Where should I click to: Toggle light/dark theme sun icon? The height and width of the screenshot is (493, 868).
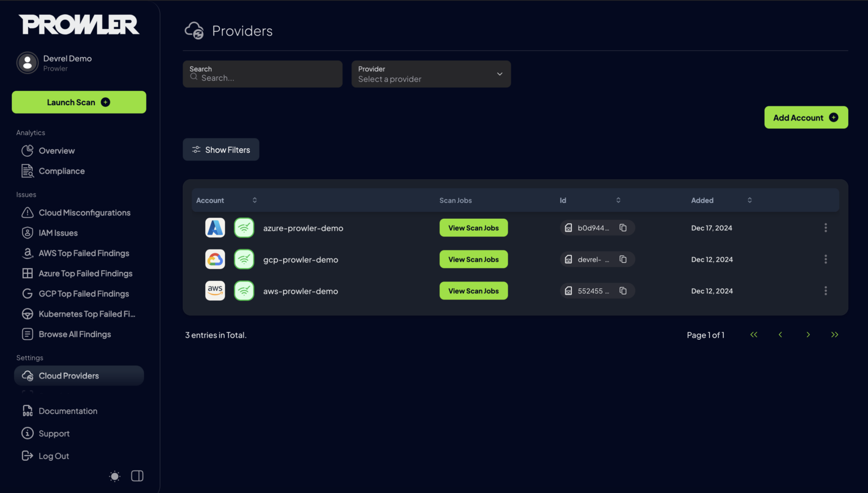(x=115, y=476)
